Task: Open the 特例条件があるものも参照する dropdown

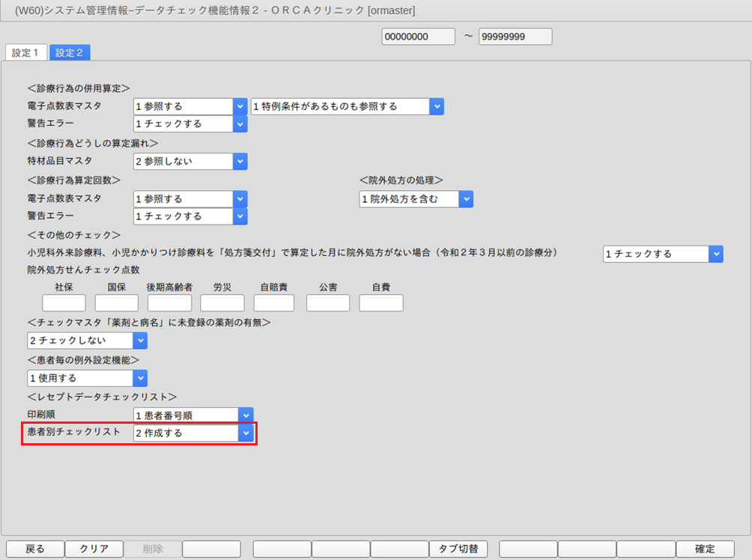Action: 437,106
